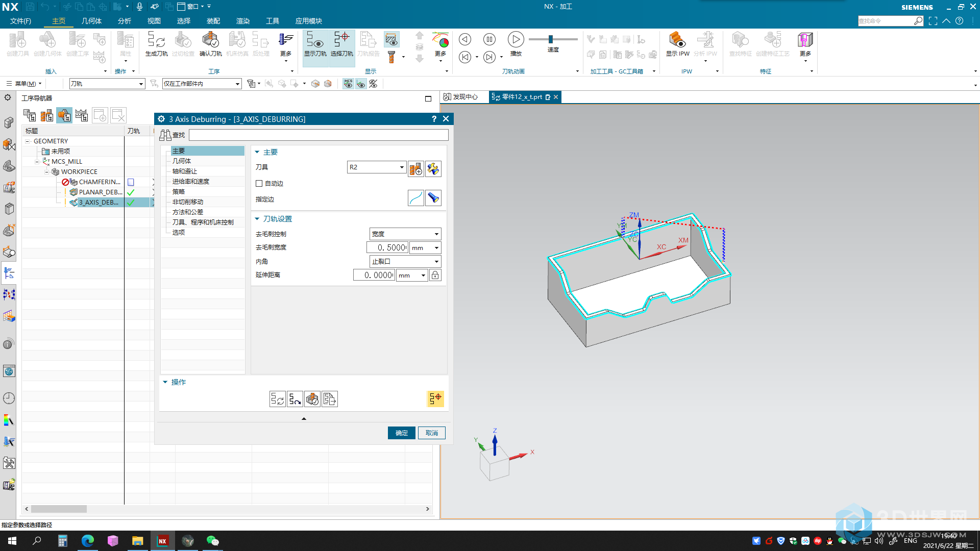The height and width of the screenshot is (551, 980).
Task: Open the 仅在工作部件内 scope dropdown
Action: (x=202, y=84)
